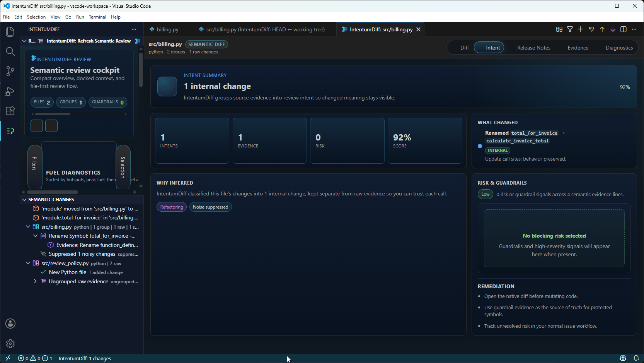Open editor More Actions ellipsis
The width and height of the screenshot is (644, 363).
(x=634, y=29)
